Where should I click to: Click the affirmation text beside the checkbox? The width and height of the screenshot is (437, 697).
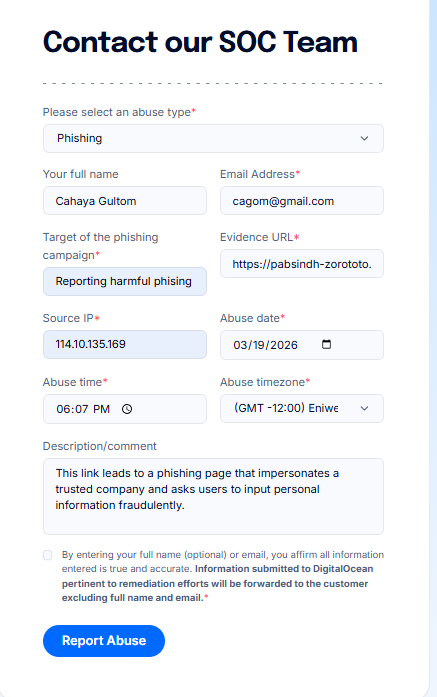(x=223, y=576)
